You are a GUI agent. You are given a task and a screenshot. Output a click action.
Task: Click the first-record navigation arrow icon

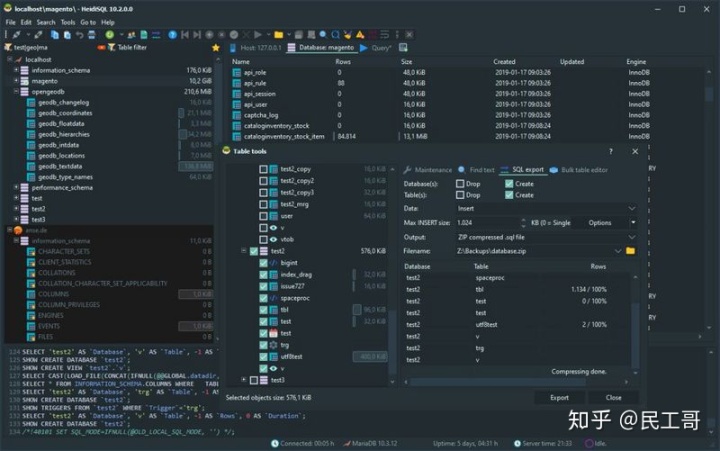point(185,34)
